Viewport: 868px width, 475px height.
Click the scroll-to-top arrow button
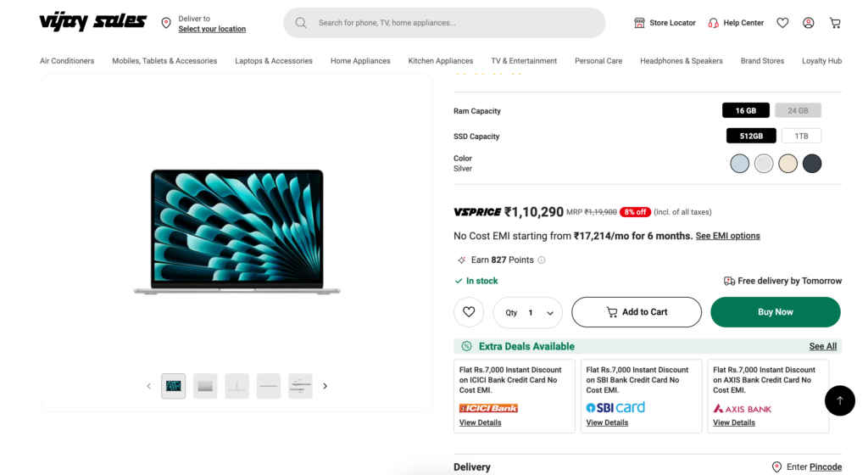point(840,400)
